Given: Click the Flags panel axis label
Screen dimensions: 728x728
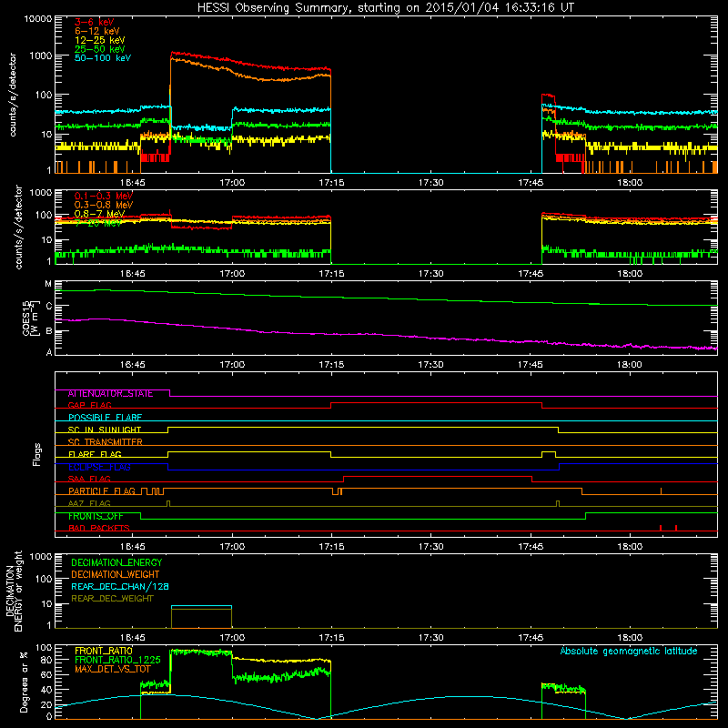Looking at the screenshot, I should (x=36, y=454).
